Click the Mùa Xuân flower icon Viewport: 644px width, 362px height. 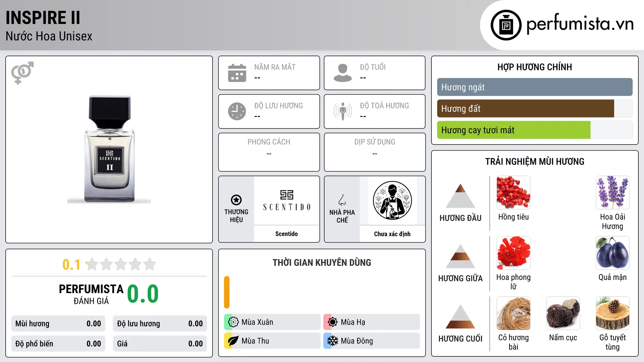click(233, 322)
